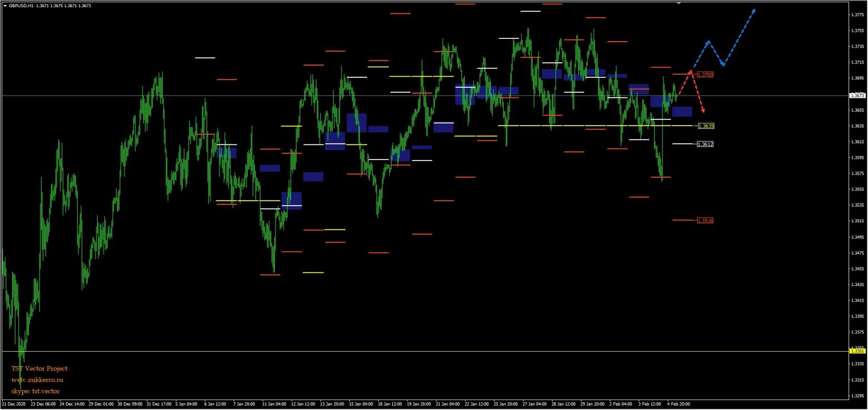Click '23 Dec 06:00' on time axis

pyautogui.click(x=43, y=404)
